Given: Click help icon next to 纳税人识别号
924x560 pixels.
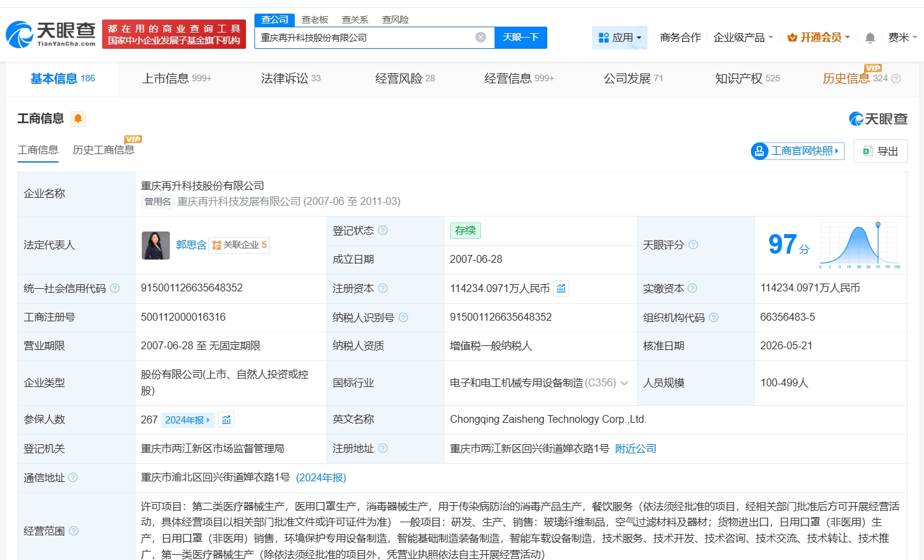Looking at the screenshot, I should (x=403, y=317).
